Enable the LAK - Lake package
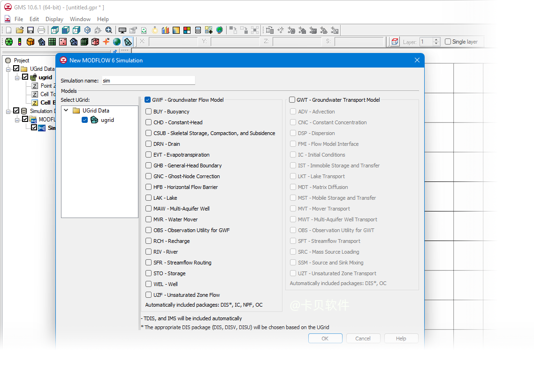The height and width of the screenshot is (392, 534). 148,198
